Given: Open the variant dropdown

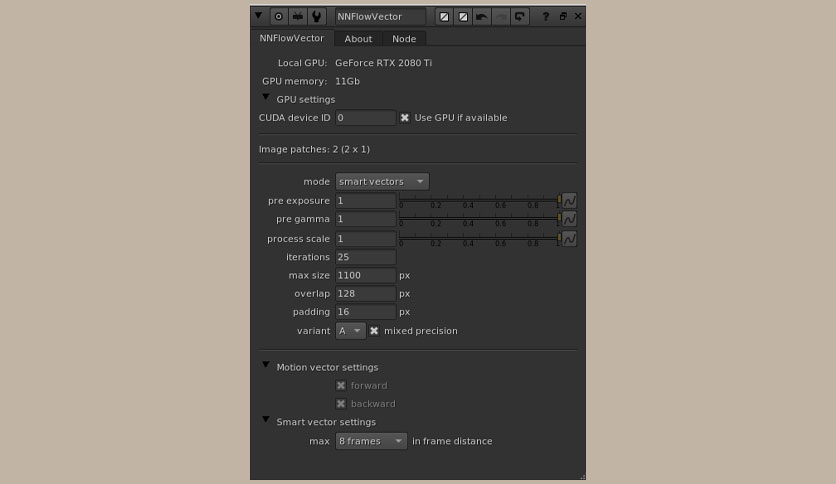Looking at the screenshot, I should tap(350, 331).
